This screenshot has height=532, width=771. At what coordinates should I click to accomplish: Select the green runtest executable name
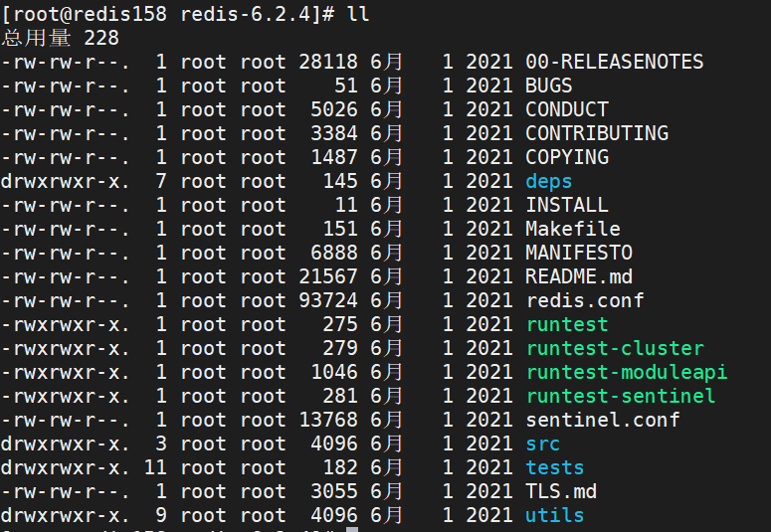click(x=566, y=324)
